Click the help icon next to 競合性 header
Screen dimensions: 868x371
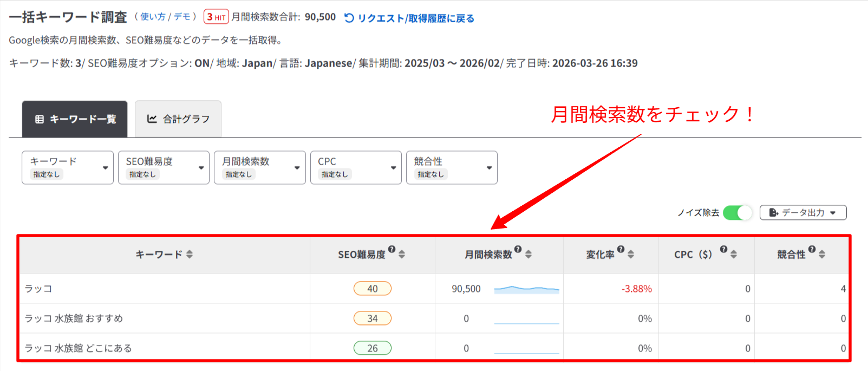[x=812, y=249]
